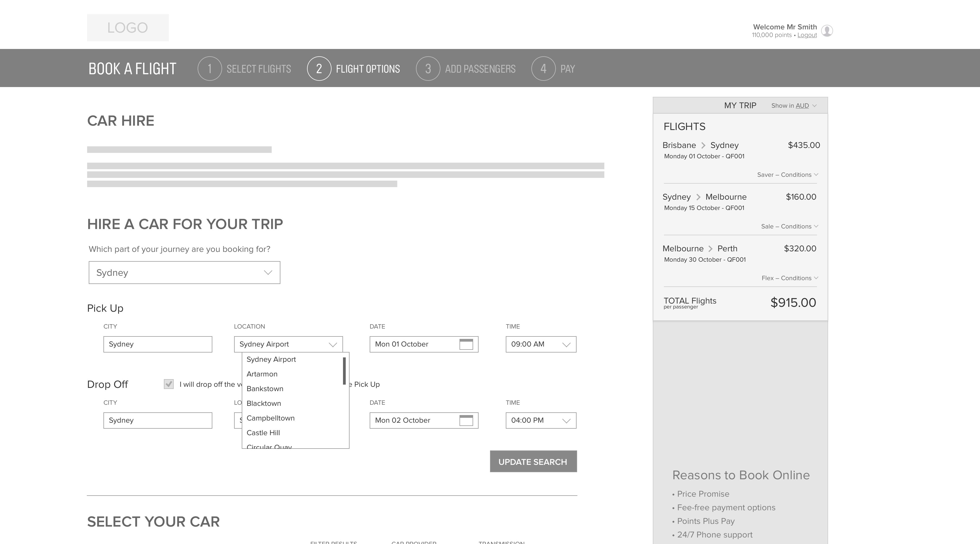
Task: Click the user profile avatar icon
Action: (x=827, y=31)
